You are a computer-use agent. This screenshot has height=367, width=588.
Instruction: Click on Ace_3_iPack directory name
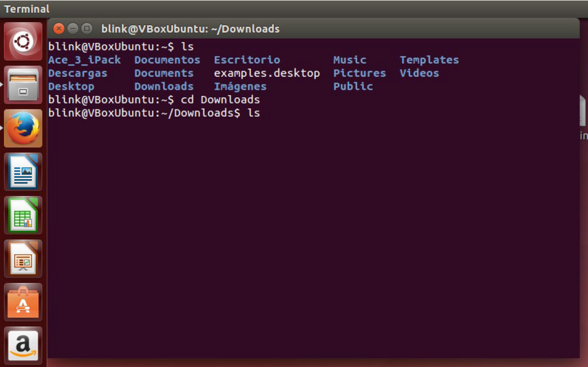(84, 60)
